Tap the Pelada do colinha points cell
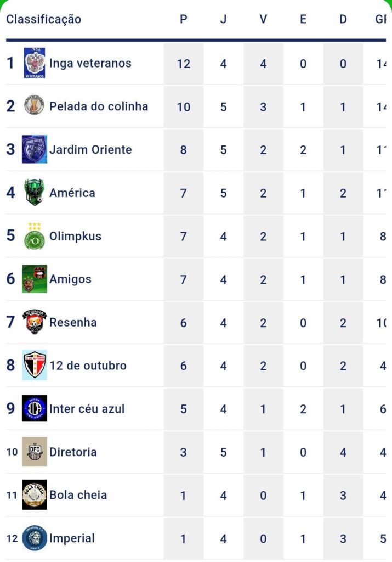The image size is (392, 562). (183, 106)
